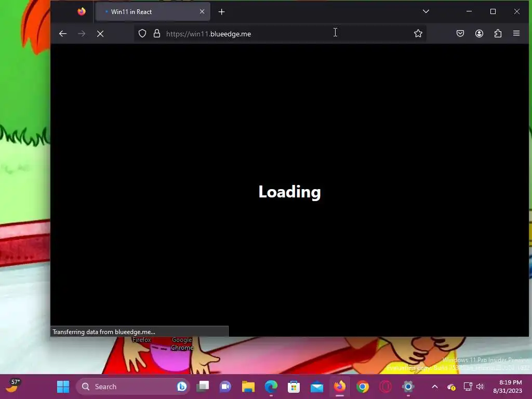The height and width of the screenshot is (399, 532).
Task: Select the Google Chrome desktop shortcut
Action: [182, 343]
